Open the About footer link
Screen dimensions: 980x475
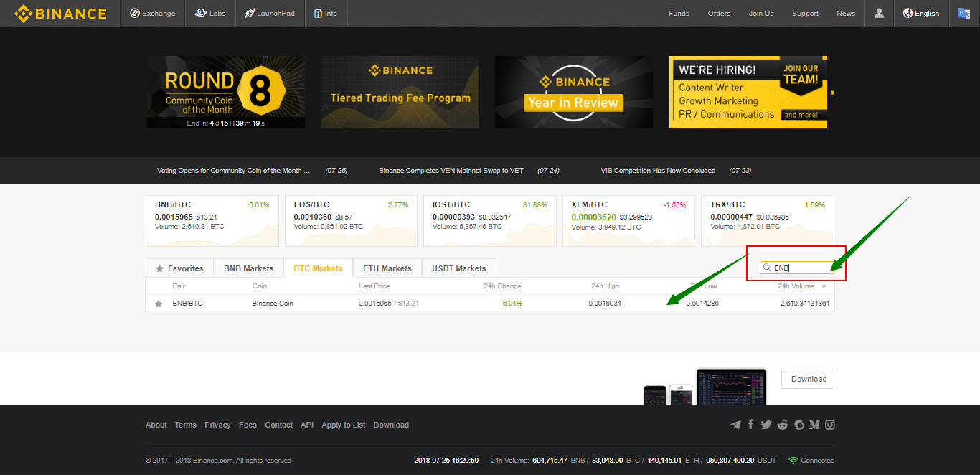click(x=156, y=425)
